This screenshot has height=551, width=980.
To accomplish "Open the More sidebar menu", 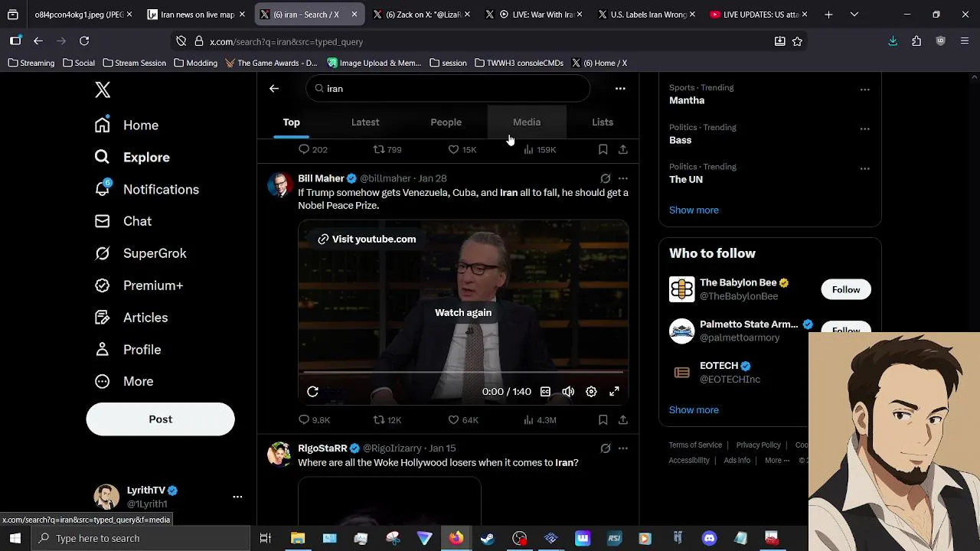I will tap(124, 381).
